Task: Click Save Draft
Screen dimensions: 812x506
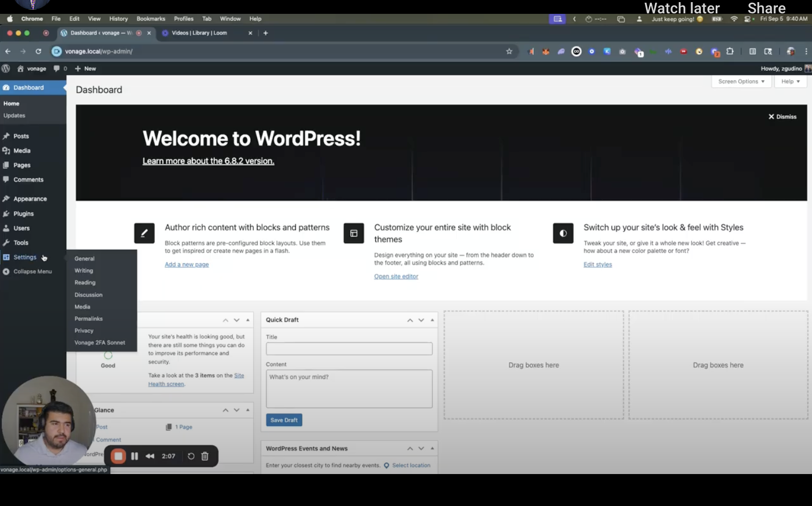Action: (x=284, y=420)
